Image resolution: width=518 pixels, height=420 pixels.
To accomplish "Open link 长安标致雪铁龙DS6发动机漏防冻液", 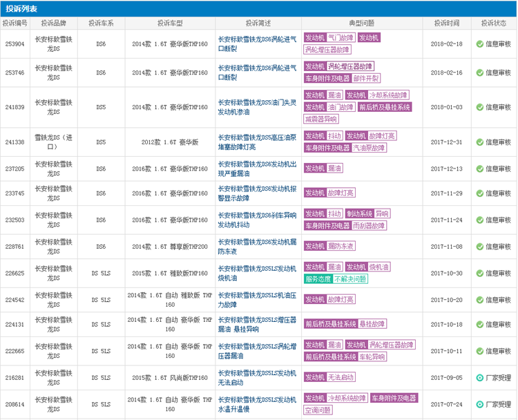I will coord(257,247).
